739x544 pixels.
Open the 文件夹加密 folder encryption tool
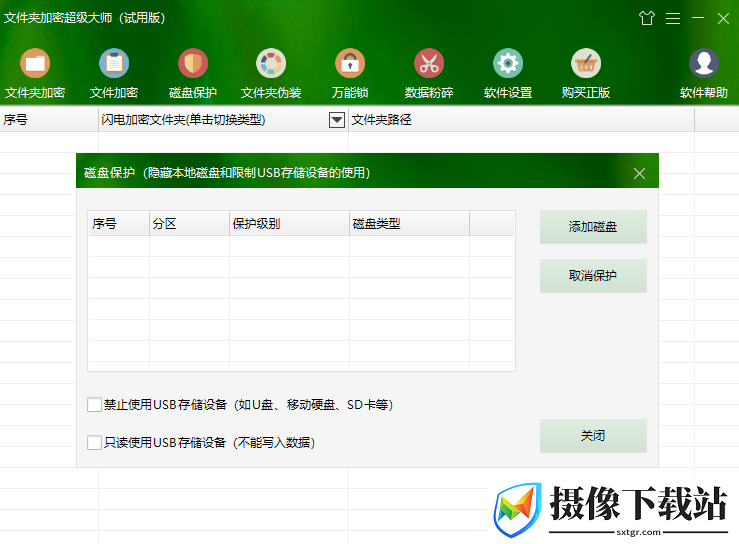point(35,74)
